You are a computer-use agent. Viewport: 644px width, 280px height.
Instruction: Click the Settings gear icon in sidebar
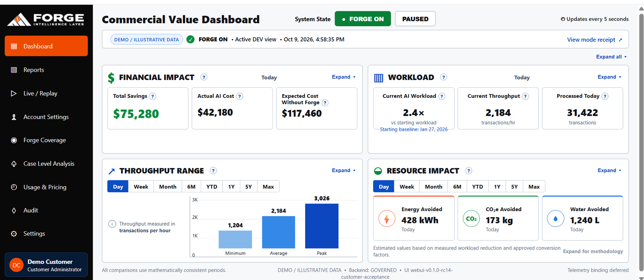click(14, 234)
